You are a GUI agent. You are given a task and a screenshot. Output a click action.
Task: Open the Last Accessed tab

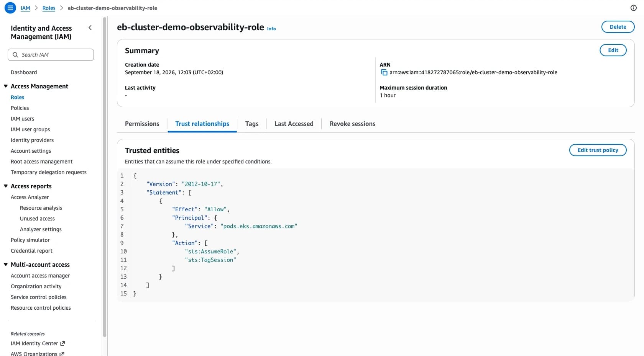(x=294, y=124)
